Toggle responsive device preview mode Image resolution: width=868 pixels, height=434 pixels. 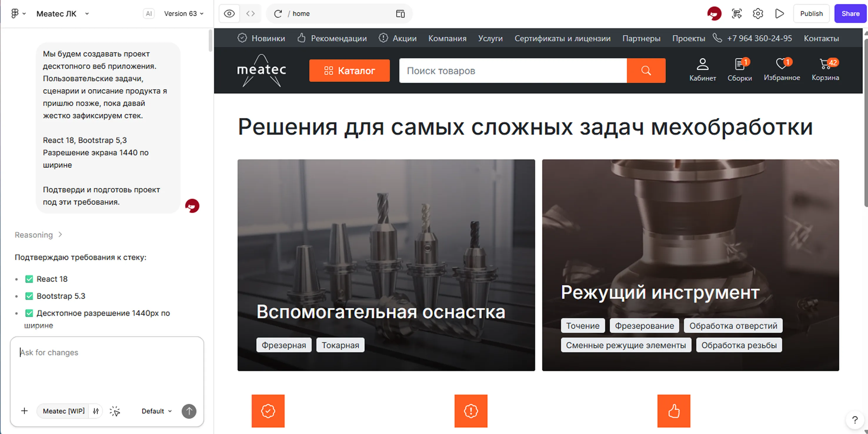coord(400,14)
